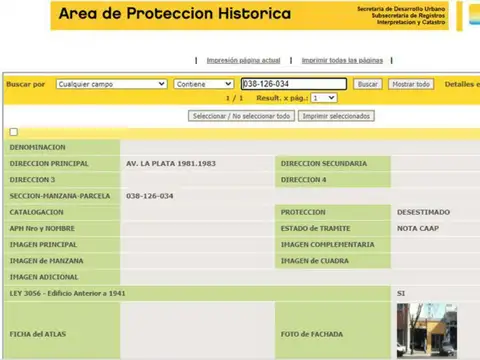This screenshot has height=360, width=480.
Task: Click the 'IMAGEN de MANZANA' label
Action: coord(46,261)
